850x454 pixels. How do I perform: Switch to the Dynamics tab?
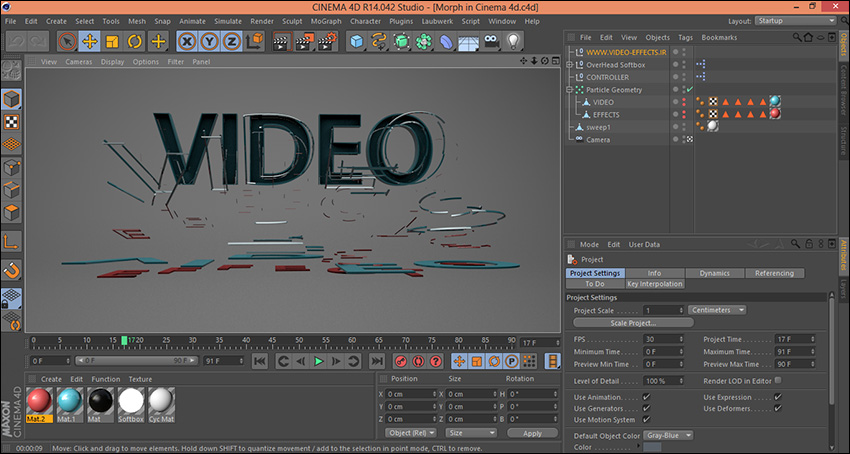714,273
